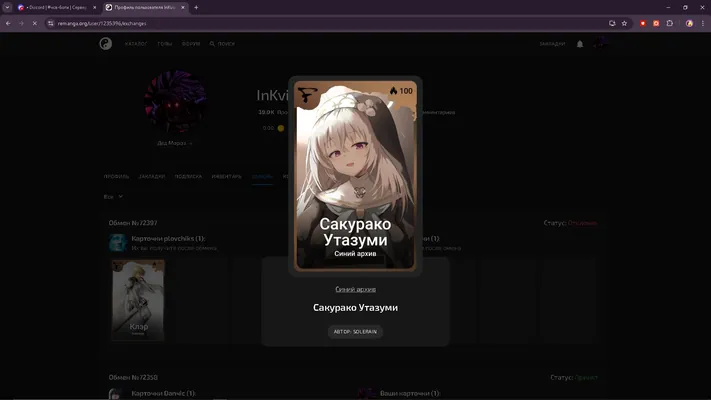
Task: Click the gold coin balance icon
Action: click(281, 128)
